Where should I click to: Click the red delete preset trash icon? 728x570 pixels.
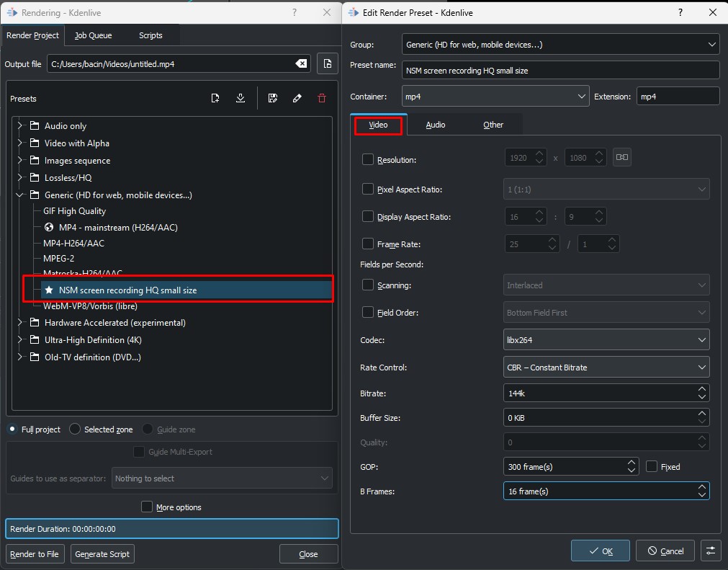pos(322,98)
